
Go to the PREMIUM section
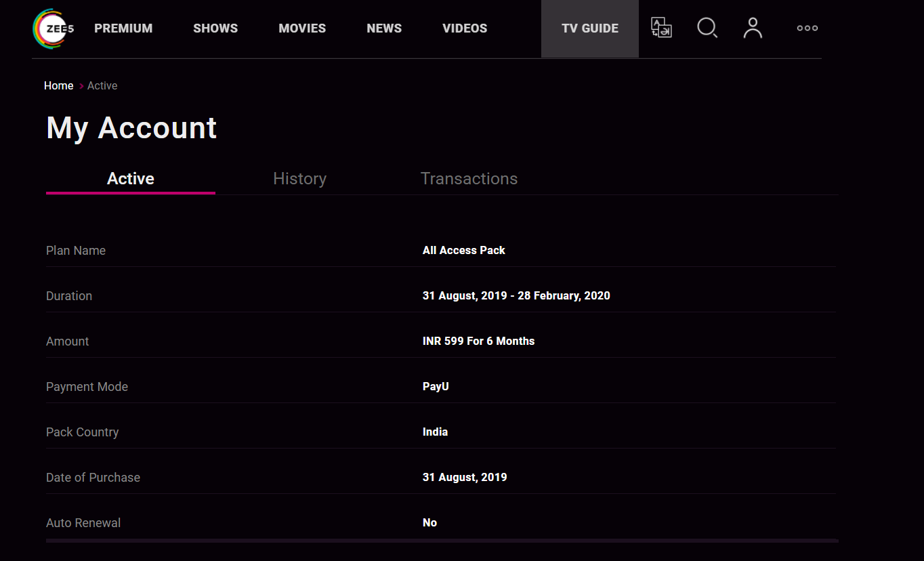coord(123,28)
